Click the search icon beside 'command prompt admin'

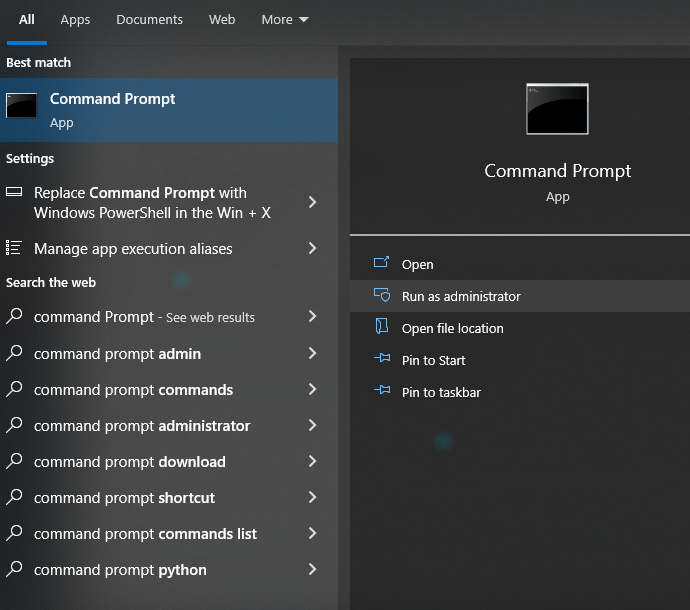(15, 353)
